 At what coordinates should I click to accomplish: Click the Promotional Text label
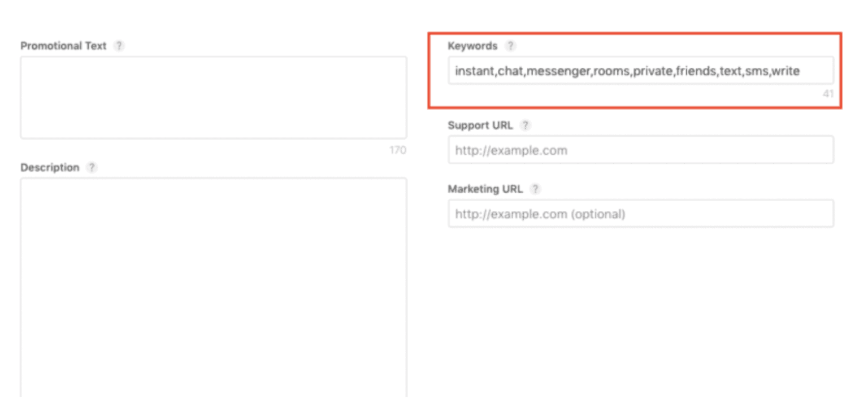(62, 46)
